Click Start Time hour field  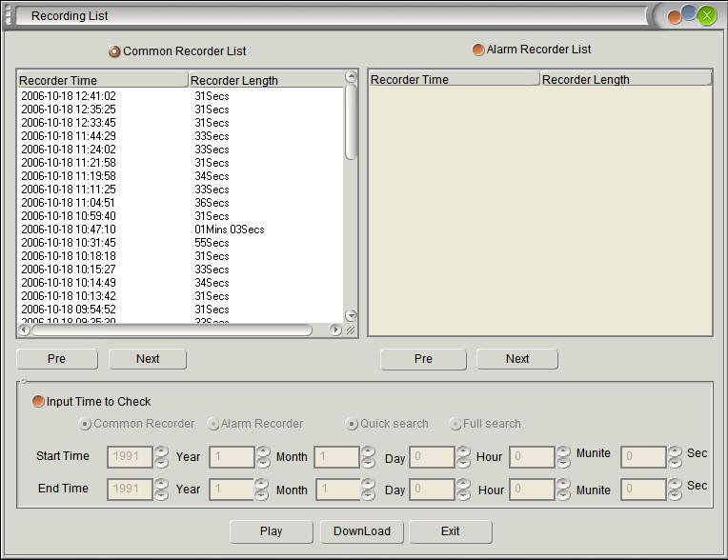click(432, 457)
